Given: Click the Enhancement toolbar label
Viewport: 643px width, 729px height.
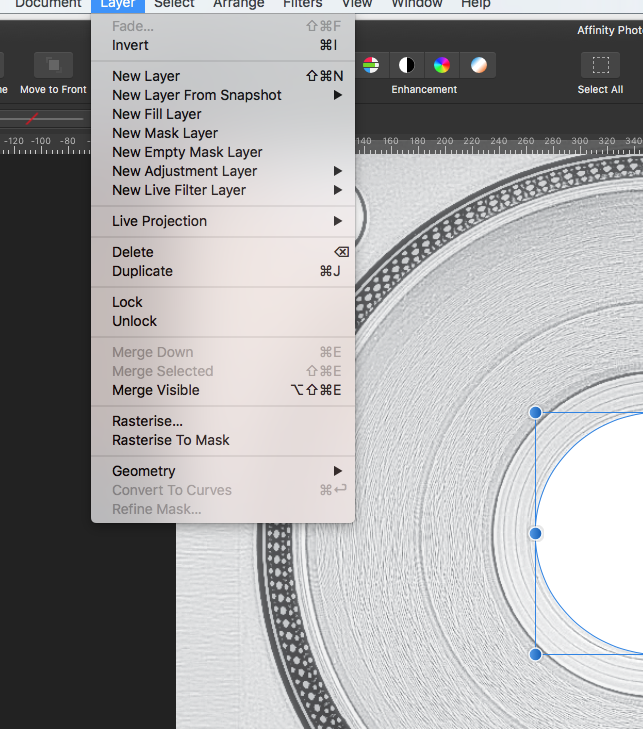Looking at the screenshot, I should click(x=424, y=89).
